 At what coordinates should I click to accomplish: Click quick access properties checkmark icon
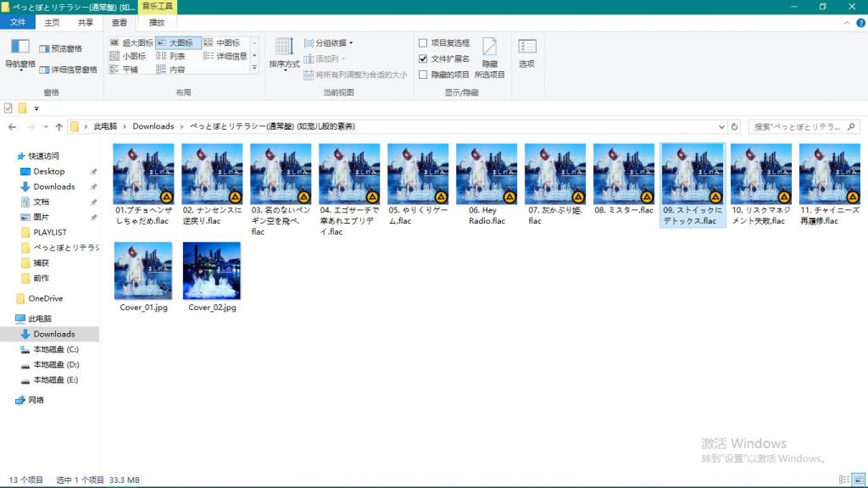click(8, 108)
